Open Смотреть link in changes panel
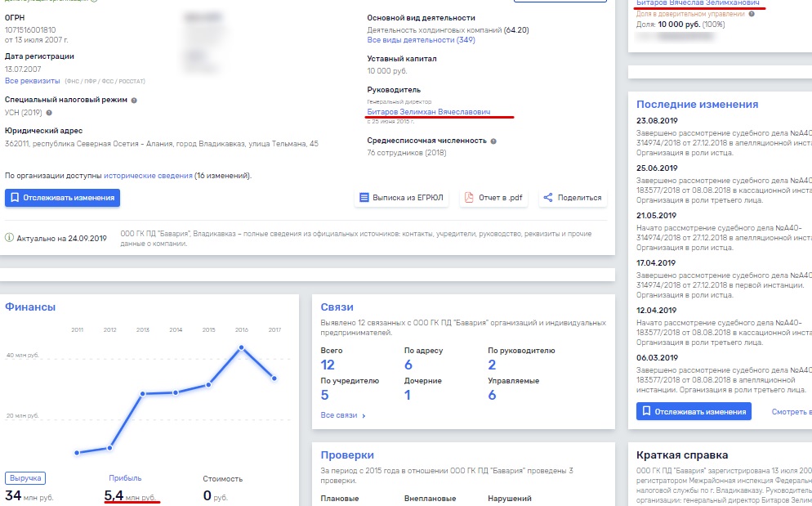 [792, 412]
